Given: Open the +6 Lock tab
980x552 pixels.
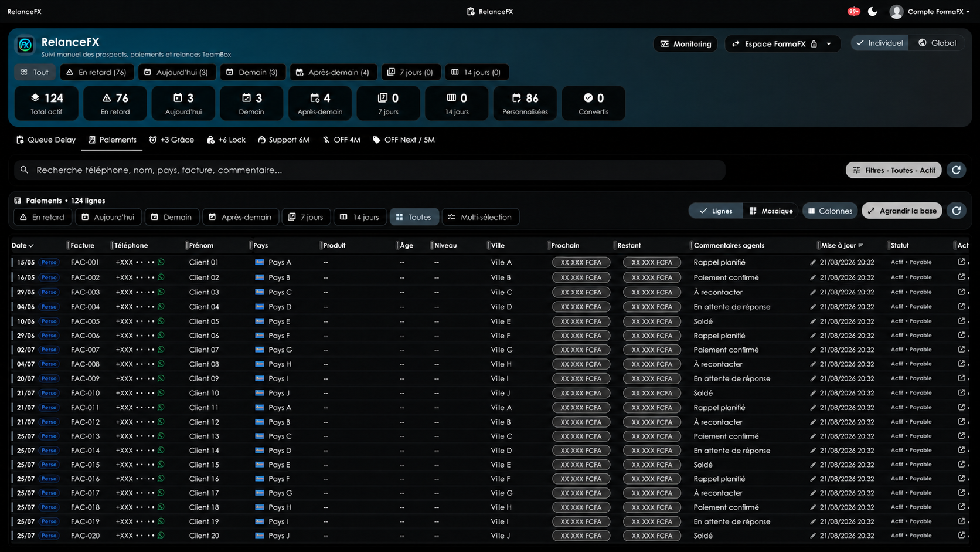Looking at the screenshot, I should 226,140.
